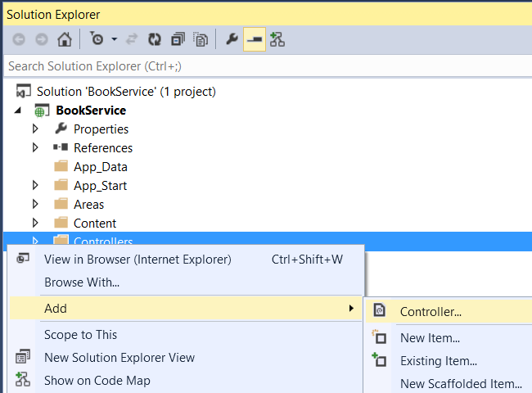
Task: Click in the Search Solution Explorer box
Action: (246, 65)
